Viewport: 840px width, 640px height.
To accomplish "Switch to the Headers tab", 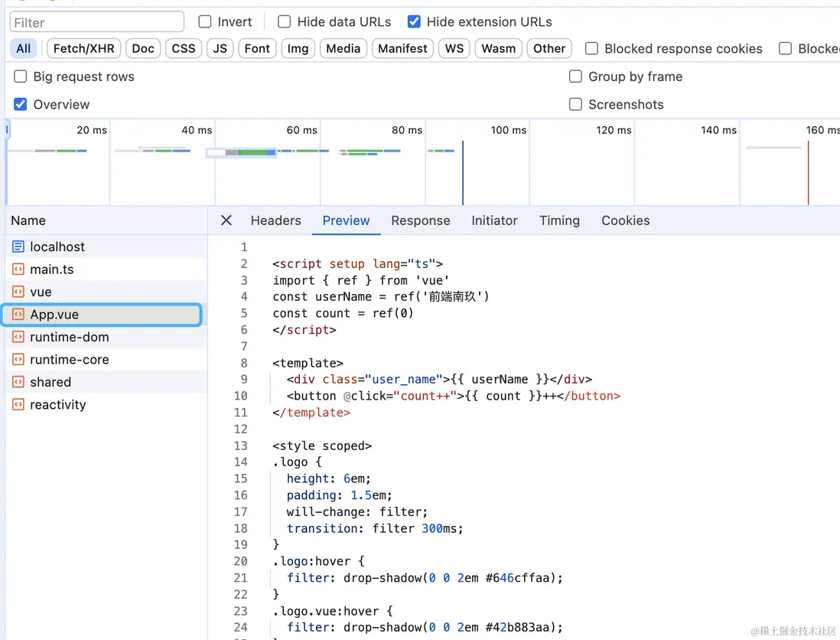I will tap(275, 220).
